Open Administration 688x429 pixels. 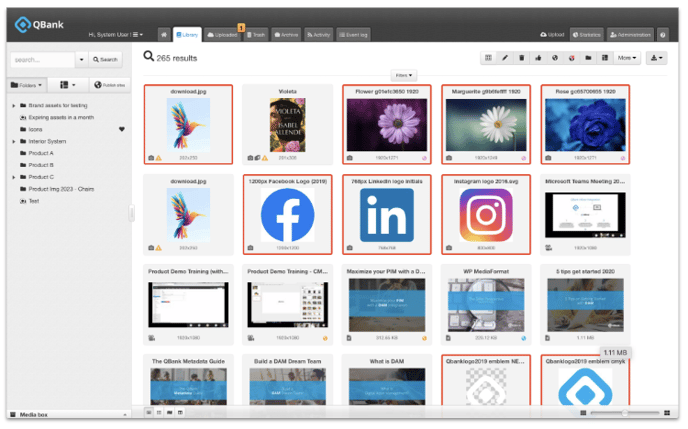[630, 35]
